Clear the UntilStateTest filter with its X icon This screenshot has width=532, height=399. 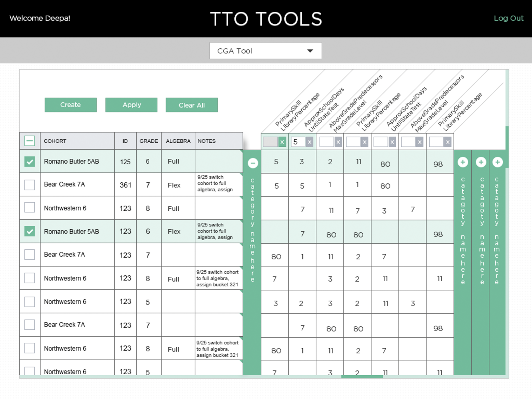(x=392, y=142)
